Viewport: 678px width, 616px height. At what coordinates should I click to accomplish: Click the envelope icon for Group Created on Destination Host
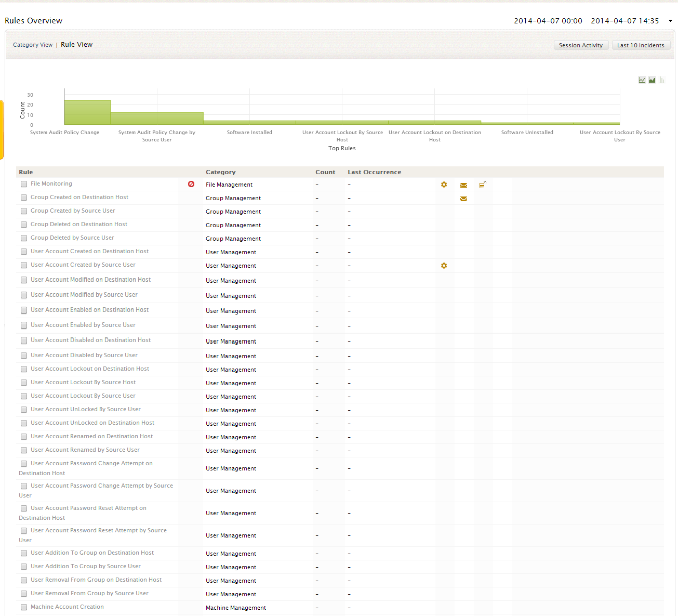pyautogui.click(x=463, y=199)
